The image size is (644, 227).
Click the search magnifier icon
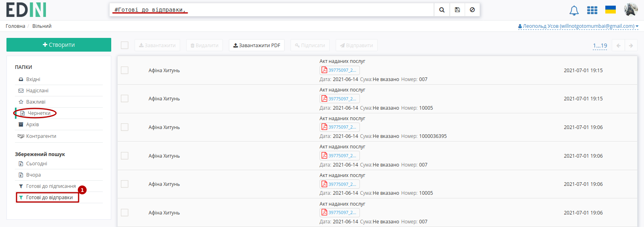(x=442, y=10)
